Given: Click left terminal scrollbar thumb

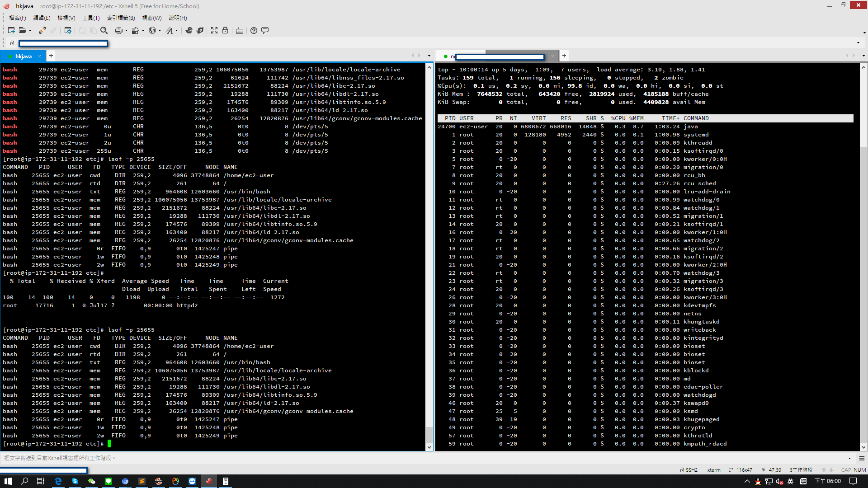Looking at the screenshot, I should (x=429, y=434).
